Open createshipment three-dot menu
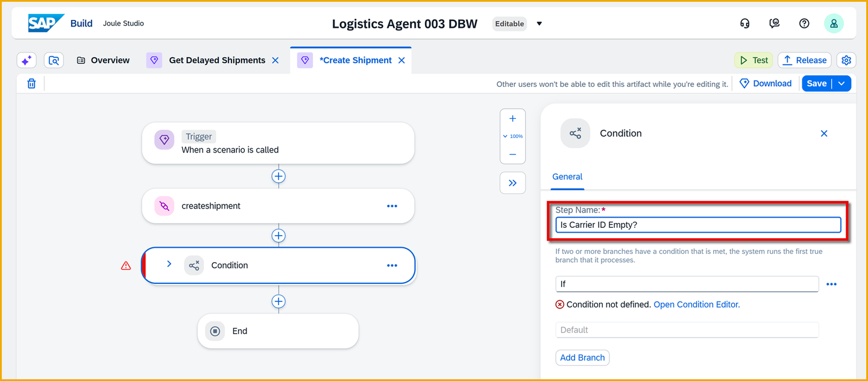Screen dimensions: 868x381 click(392, 206)
